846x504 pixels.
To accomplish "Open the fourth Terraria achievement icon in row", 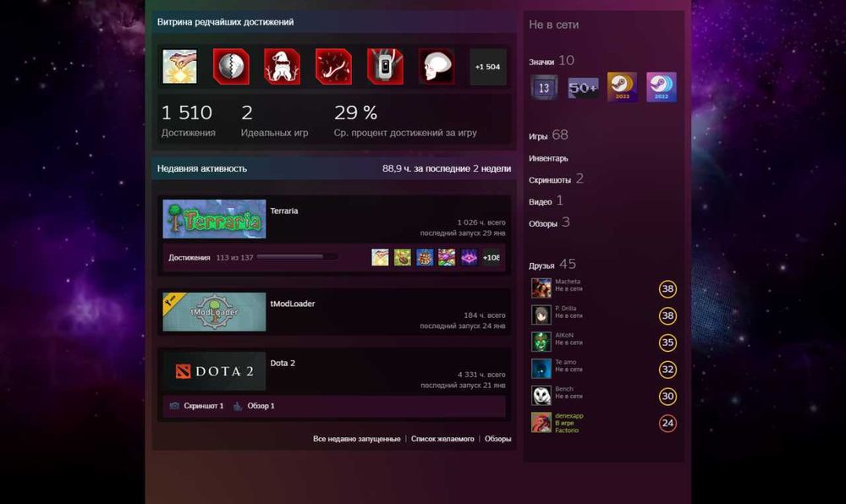I will click(447, 258).
